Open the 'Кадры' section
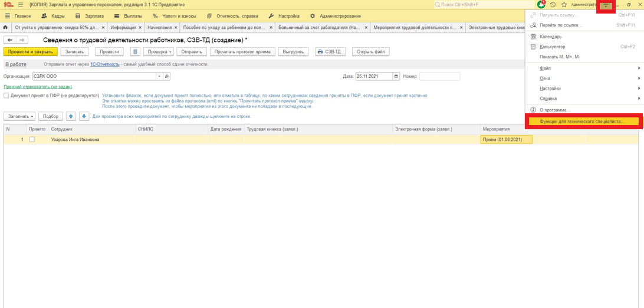 coord(52,16)
